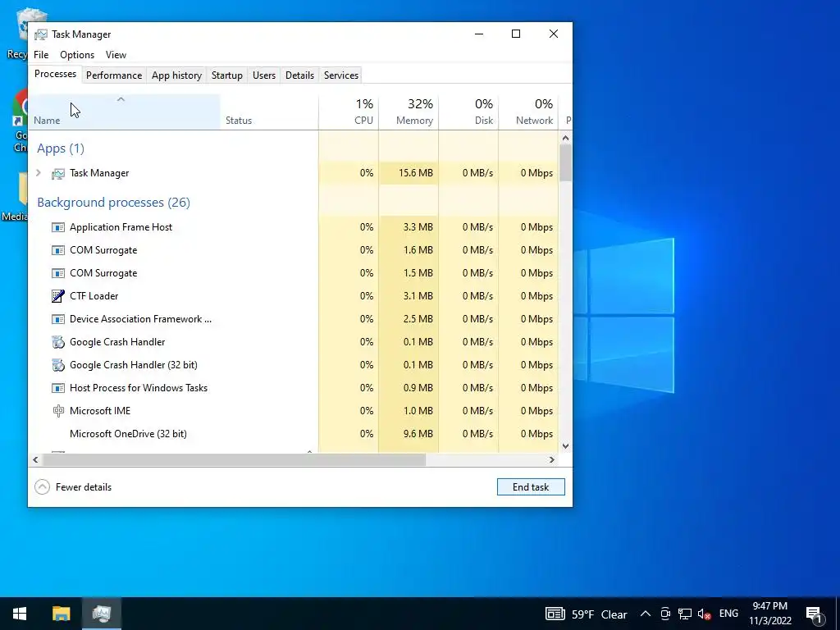
Task: Select the Apps (1) group header
Action: (x=61, y=148)
